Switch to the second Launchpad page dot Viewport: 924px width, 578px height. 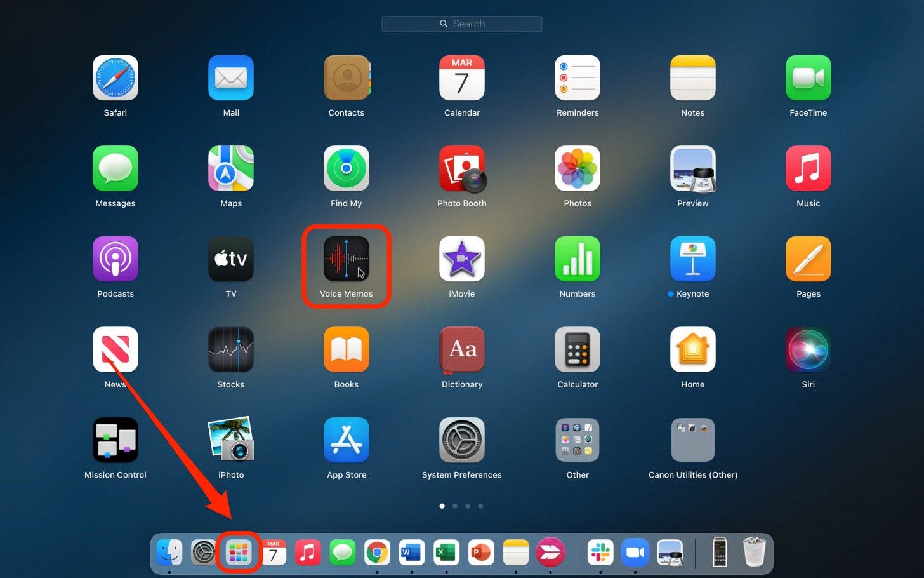[x=455, y=506]
